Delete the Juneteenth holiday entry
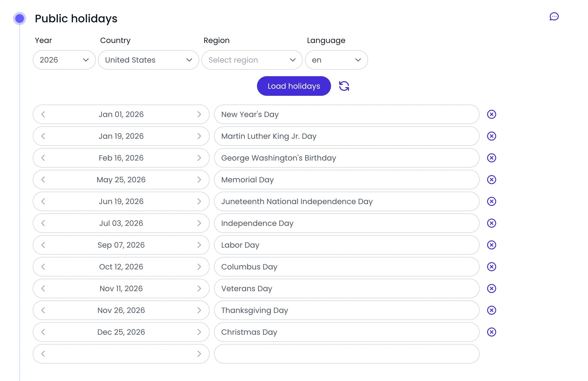 coord(491,201)
